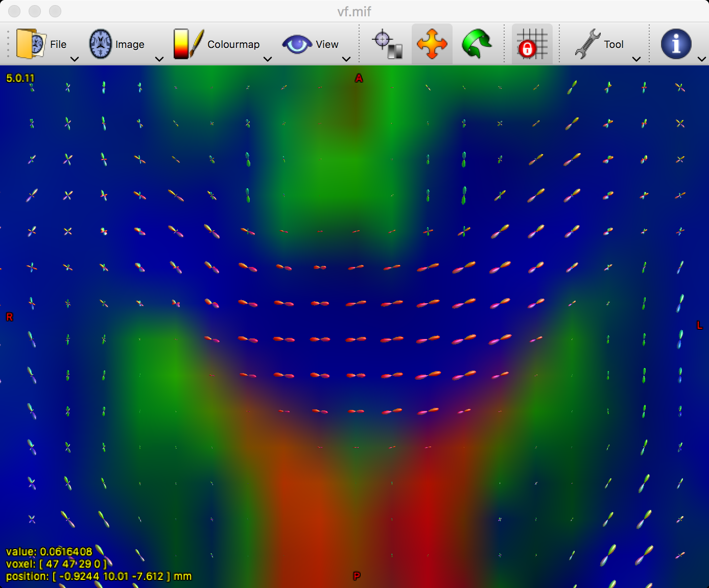Click the anterior 'A' orientation label
Image resolution: width=709 pixels, height=588 pixels.
pyautogui.click(x=359, y=78)
